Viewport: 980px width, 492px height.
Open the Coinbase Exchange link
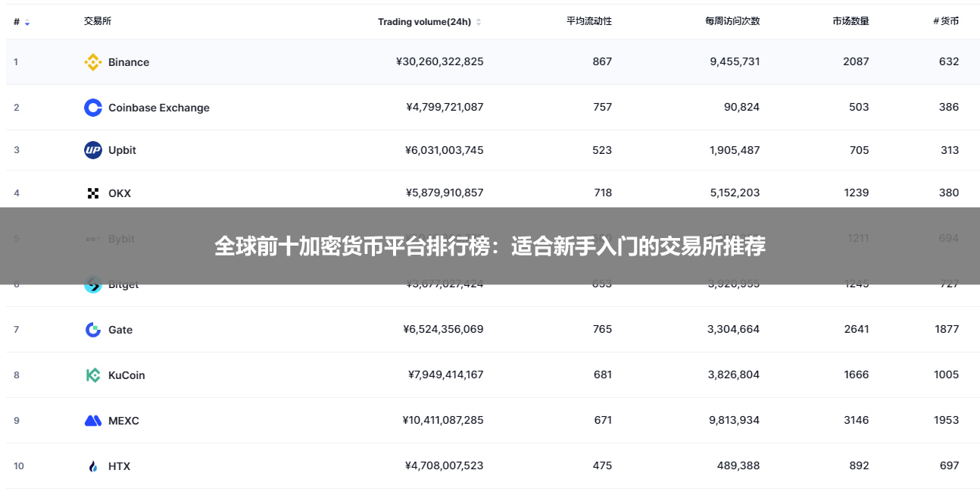click(x=159, y=108)
